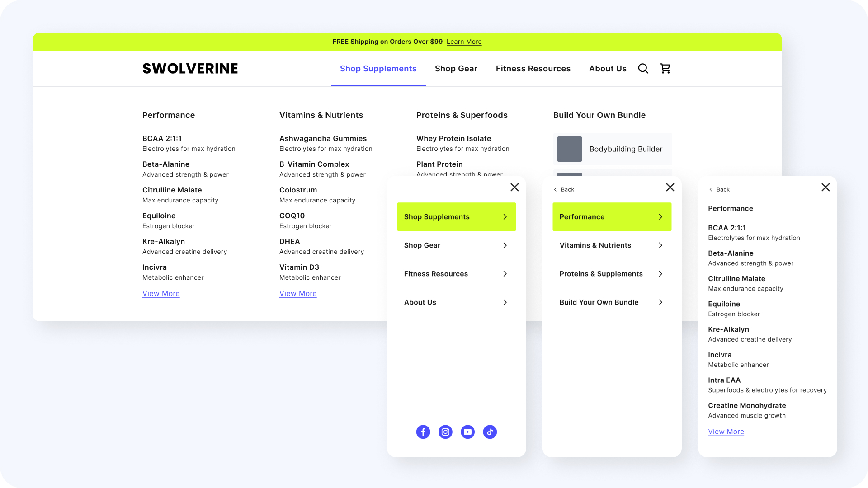Close the panel listing Vitamins & Nutrients
868x488 pixels.
click(670, 187)
